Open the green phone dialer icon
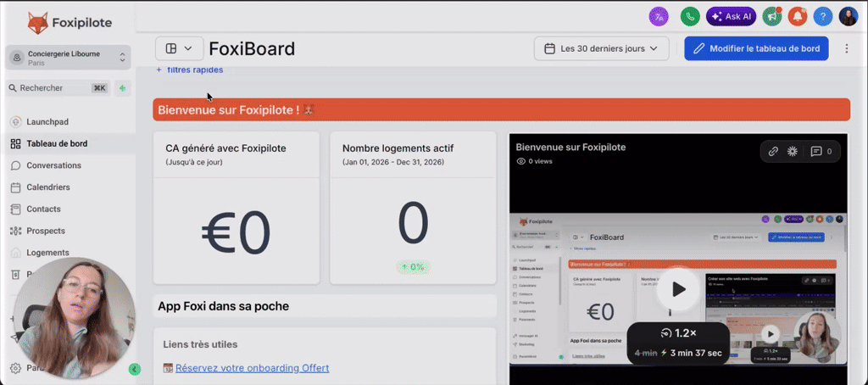868x385 pixels. tap(690, 17)
